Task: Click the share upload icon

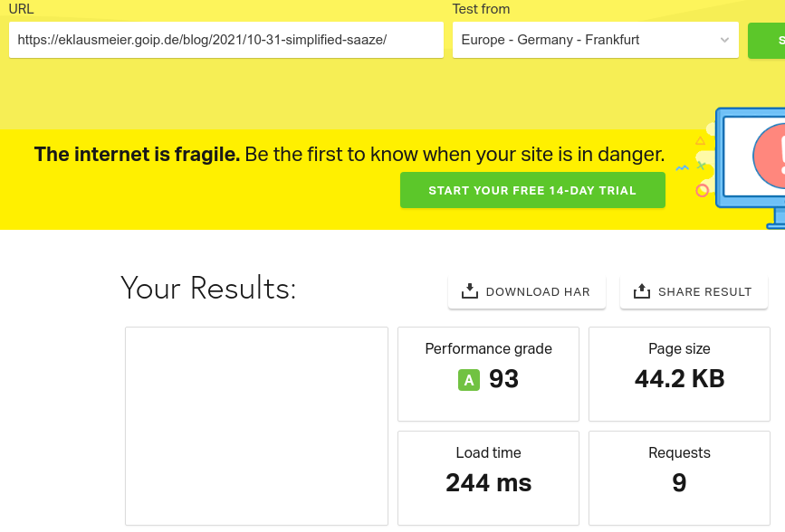Action: point(642,291)
